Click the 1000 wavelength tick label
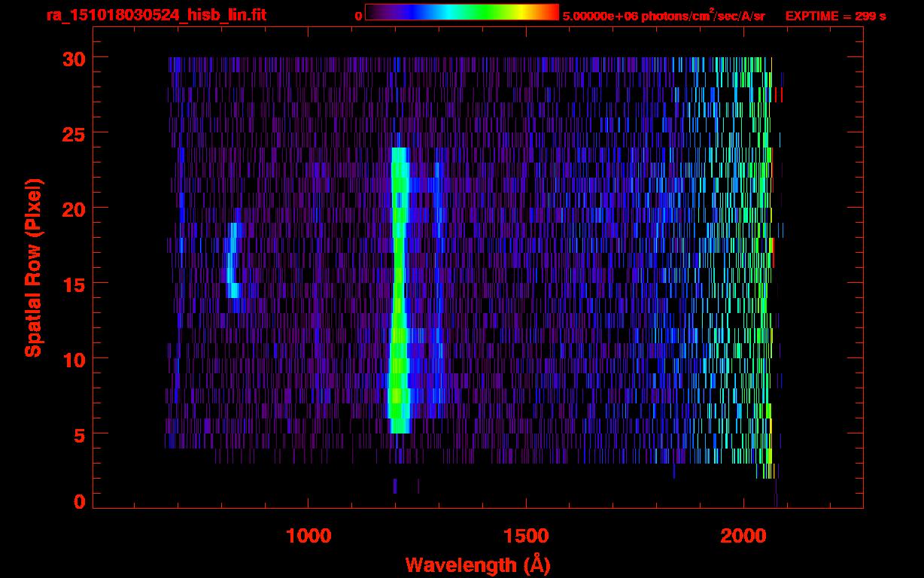The image size is (924, 578). coord(309,535)
